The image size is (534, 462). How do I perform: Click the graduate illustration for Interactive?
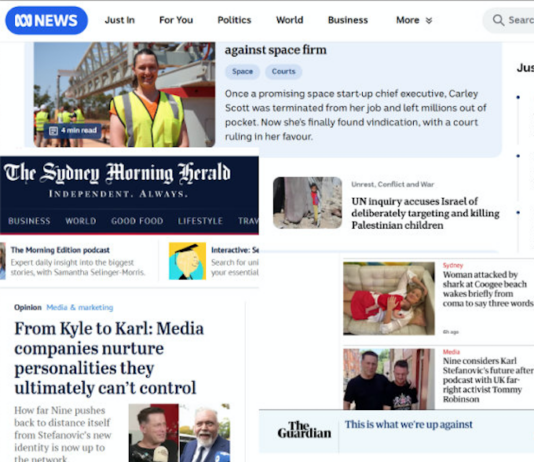(x=187, y=261)
